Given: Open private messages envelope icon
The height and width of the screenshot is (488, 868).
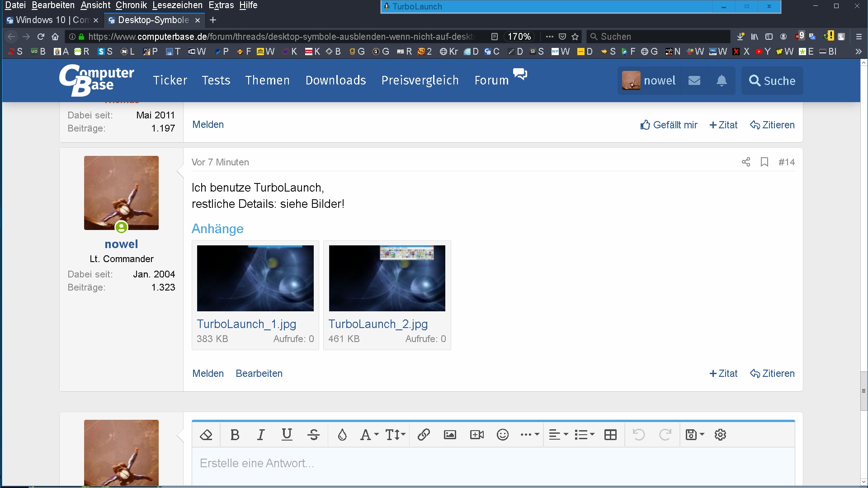Looking at the screenshot, I should pyautogui.click(x=694, y=80).
